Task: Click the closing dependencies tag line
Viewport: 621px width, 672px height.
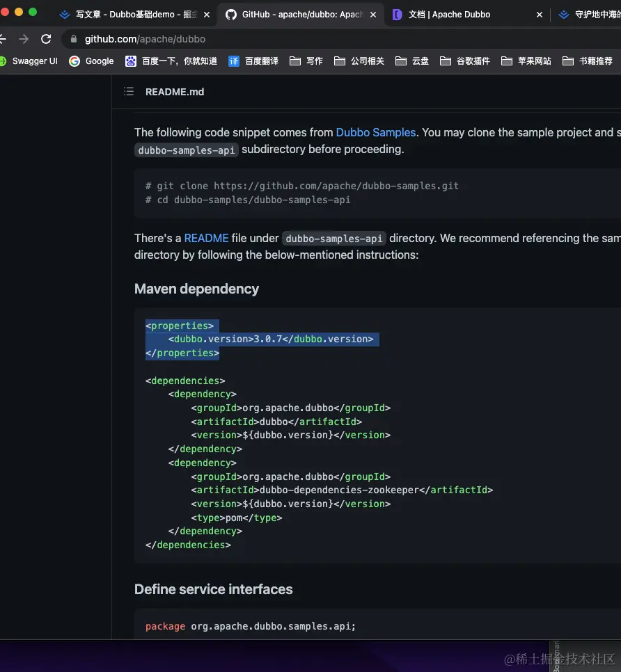Action: pos(188,545)
